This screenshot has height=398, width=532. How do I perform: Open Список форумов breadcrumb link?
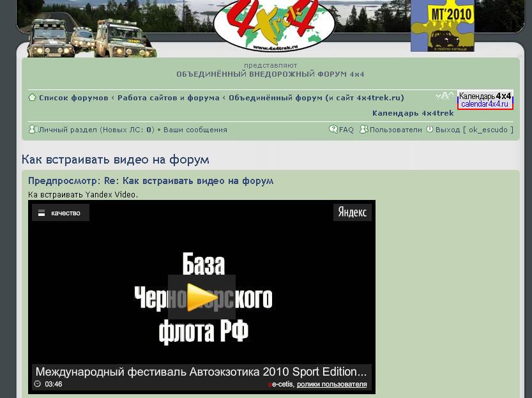(x=73, y=98)
